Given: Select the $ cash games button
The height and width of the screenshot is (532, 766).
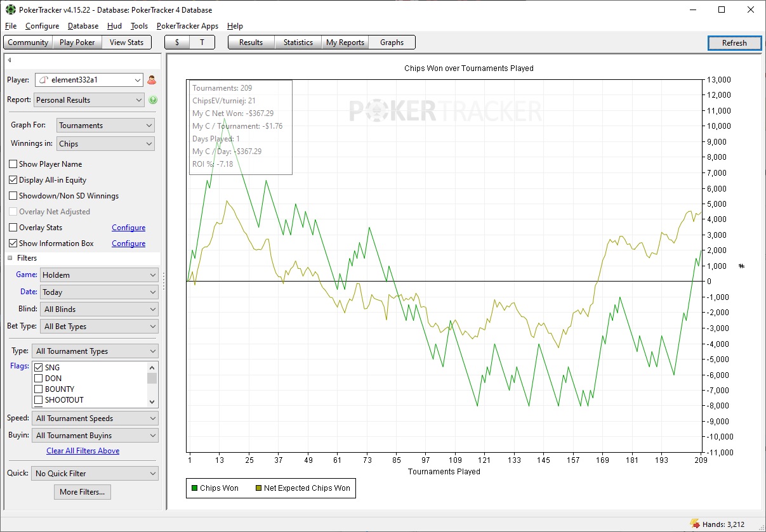Looking at the screenshot, I should pyautogui.click(x=177, y=42).
